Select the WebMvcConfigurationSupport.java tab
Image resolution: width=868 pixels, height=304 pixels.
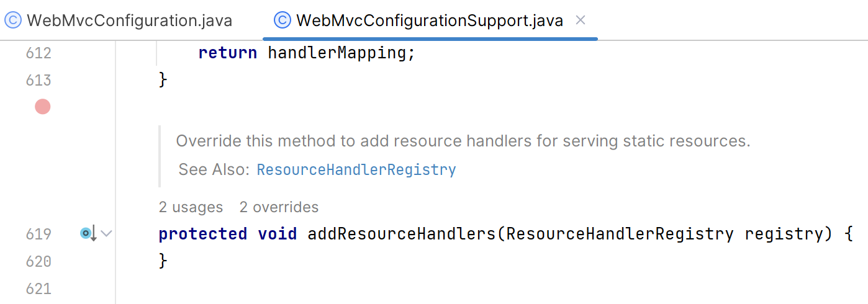[430, 20]
